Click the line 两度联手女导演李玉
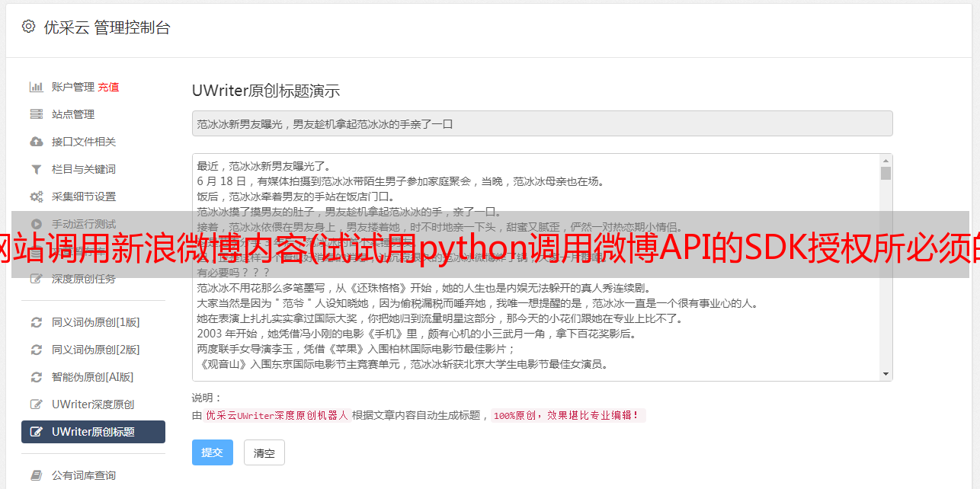980x489 pixels. (x=357, y=349)
